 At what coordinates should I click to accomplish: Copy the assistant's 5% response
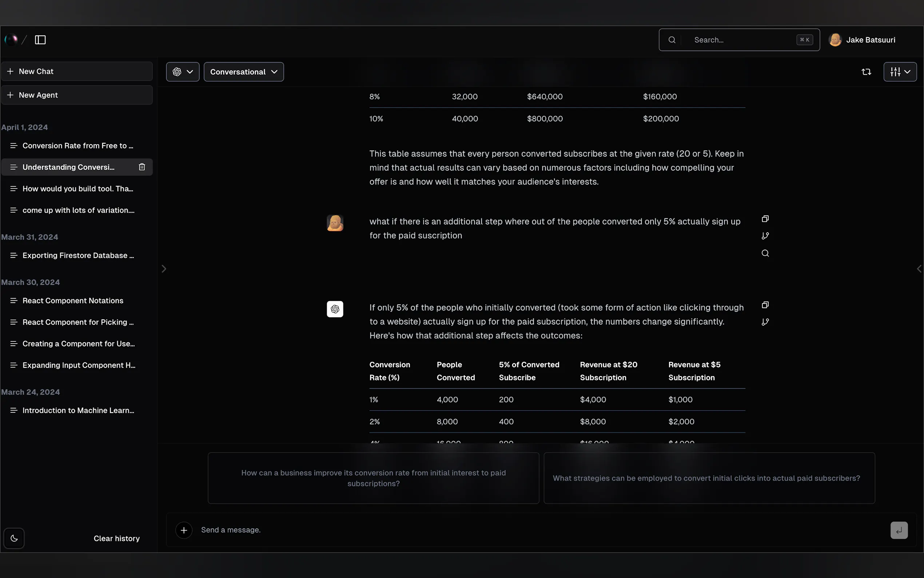[765, 305]
